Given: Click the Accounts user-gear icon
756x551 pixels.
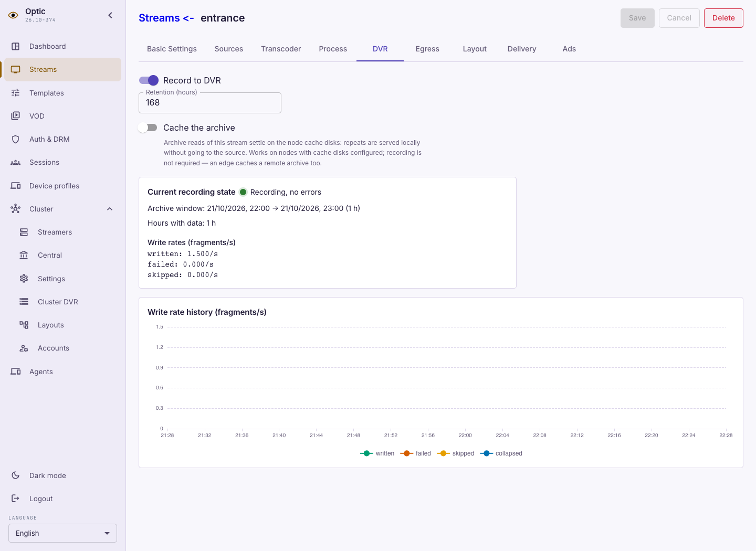Looking at the screenshot, I should [24, 348].
